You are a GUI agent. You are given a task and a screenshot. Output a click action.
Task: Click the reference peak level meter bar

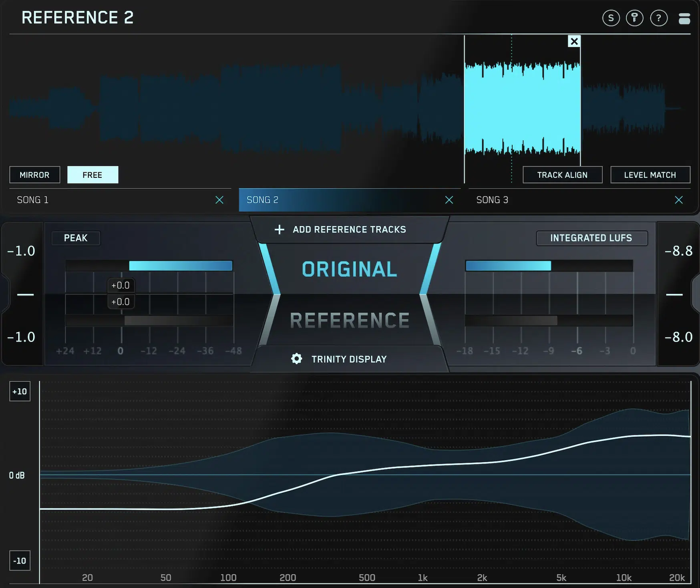(x=149, y=320)
